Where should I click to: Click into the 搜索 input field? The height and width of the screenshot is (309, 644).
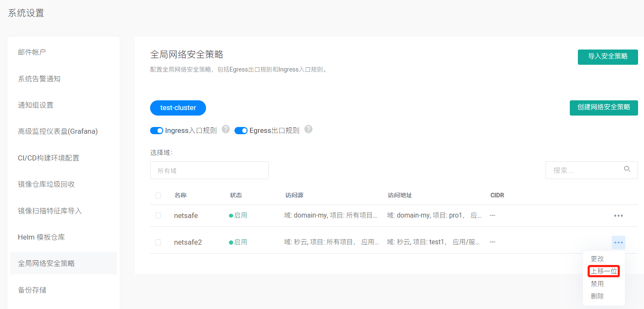point(585,170)
